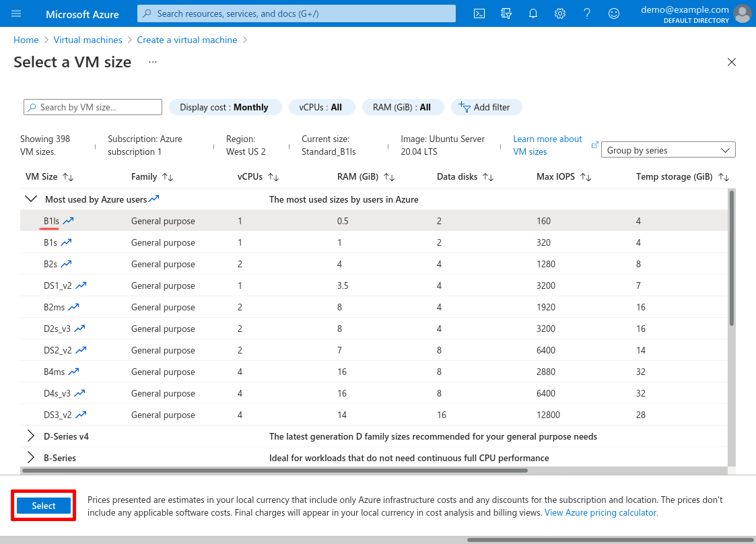Screen dimensions: 756x544
Task: Sort by Family column arrows
Action: pos(168,177)
